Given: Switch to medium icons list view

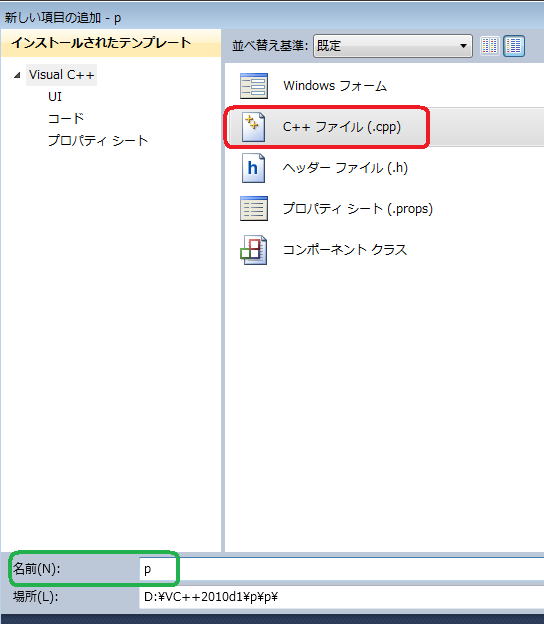Looking at the screenshot, I should point(514,46).
